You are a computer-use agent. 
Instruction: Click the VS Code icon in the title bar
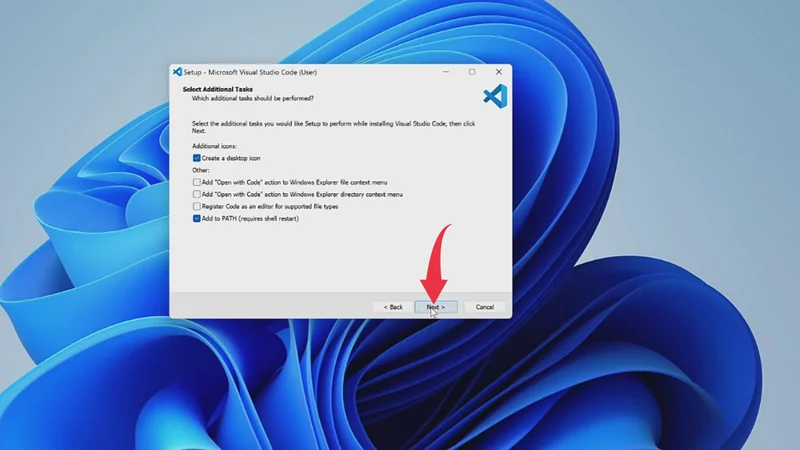177,72
